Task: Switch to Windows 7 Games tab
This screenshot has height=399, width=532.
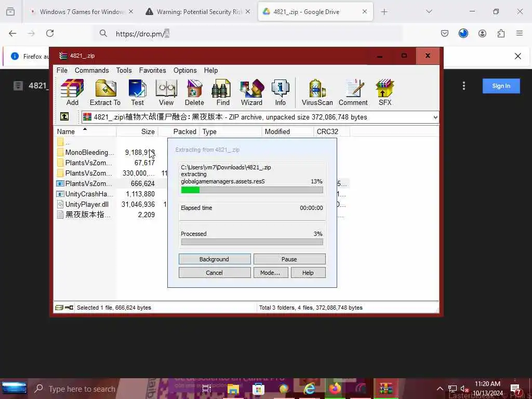Action: coord(81,11)
